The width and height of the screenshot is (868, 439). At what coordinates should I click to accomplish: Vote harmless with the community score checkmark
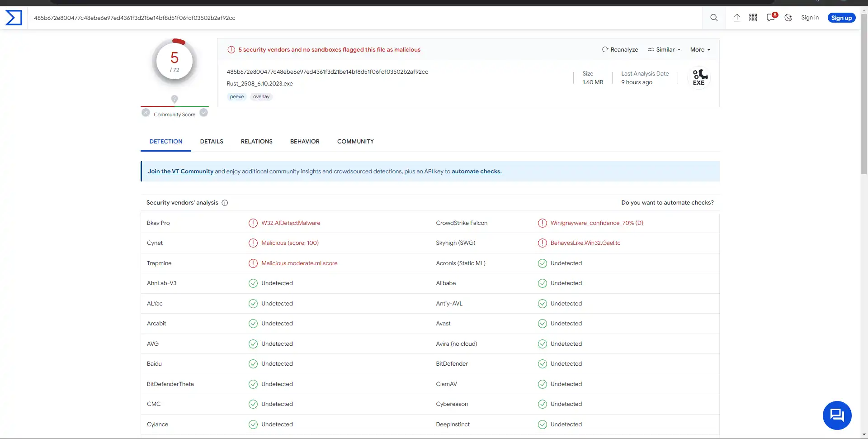pos(204,113)
